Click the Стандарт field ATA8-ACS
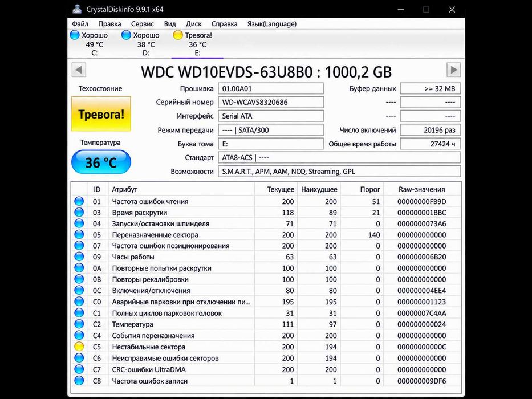Image resolution: width=532 pixels, height=399 pixels. tap(339, 158)
